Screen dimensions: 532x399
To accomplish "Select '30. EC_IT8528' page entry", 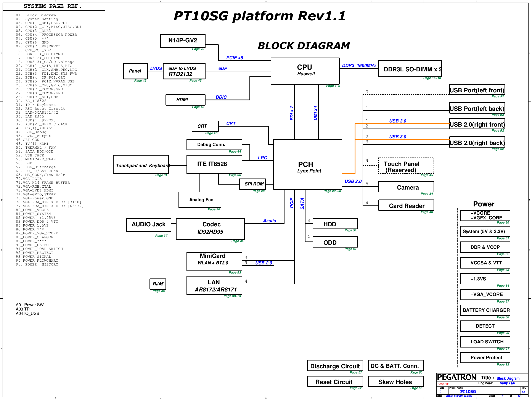I will pyautogui.click(x=31, y=101).
